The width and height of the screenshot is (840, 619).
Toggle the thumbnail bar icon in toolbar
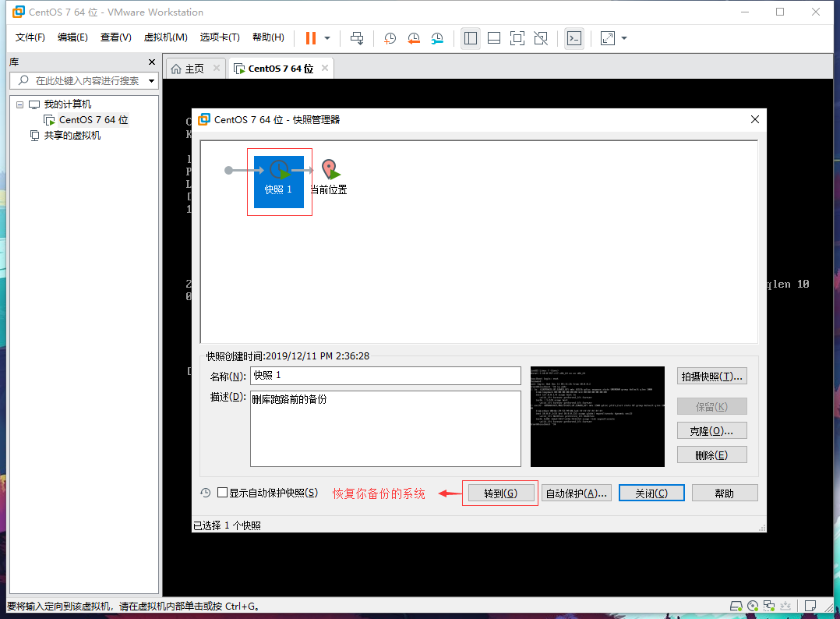494,38
